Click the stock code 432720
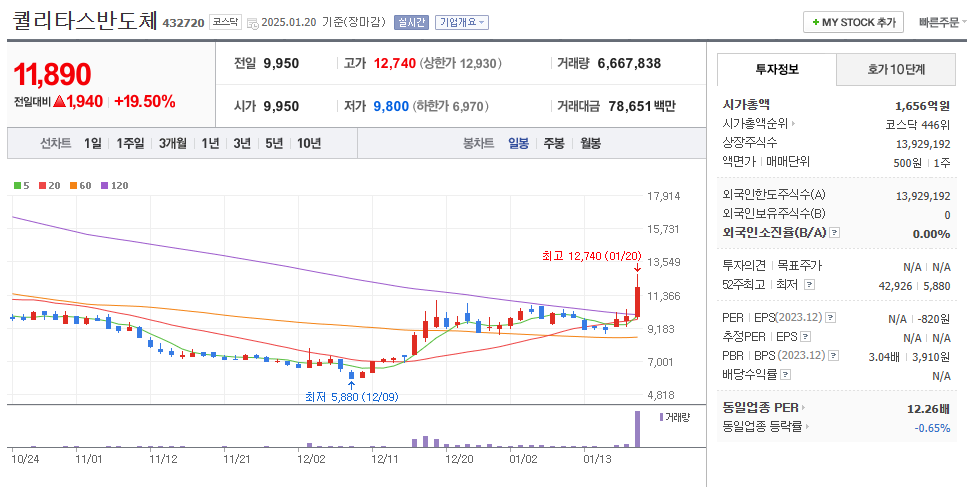 pos(183,23)
